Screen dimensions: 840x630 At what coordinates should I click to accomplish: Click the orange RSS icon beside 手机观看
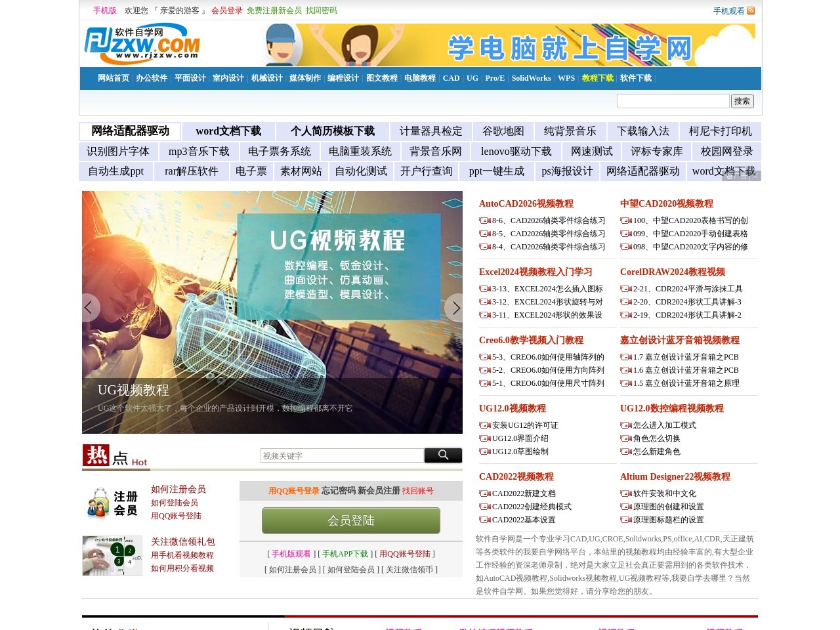point(750,10)
